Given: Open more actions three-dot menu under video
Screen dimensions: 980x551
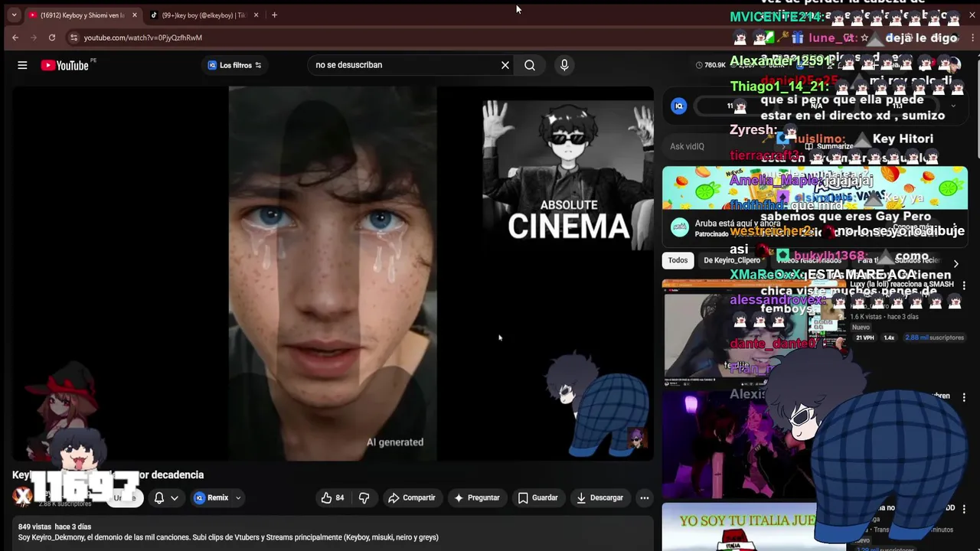Looking at the screenshot, I should click(645, 497).
